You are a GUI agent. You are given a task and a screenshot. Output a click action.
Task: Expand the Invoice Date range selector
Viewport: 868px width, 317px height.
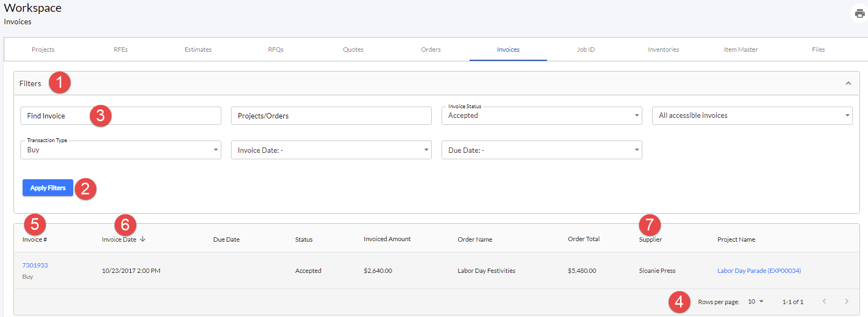click(x=331, y=150)
